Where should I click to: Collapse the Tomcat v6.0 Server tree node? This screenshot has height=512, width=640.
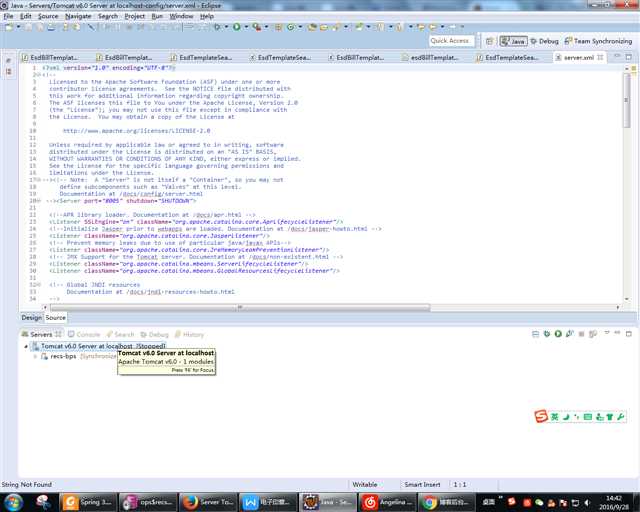click(26, 346)
